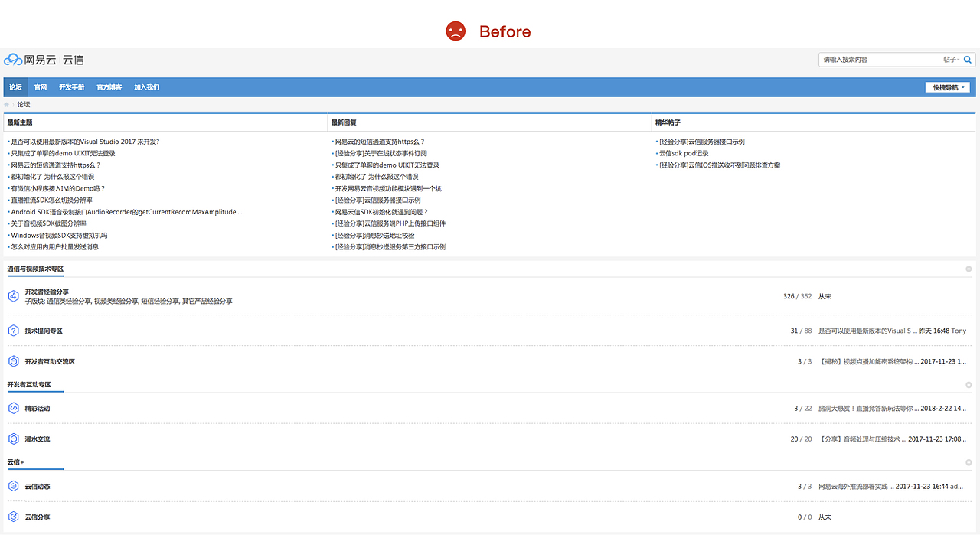The height and width of the screenshot is (551, 980).
Task: Open last post 网易云海外推流部署实践
Action: click(x=855, y=486)
